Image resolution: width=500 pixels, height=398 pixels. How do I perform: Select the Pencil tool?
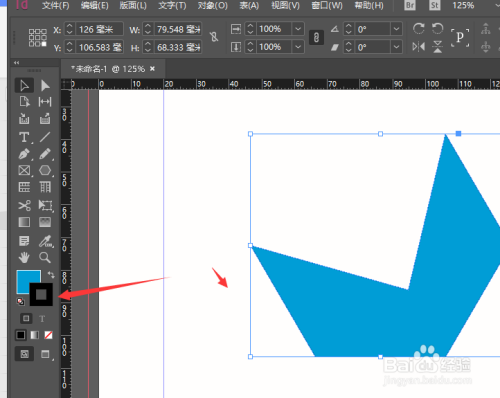(45, 154)
